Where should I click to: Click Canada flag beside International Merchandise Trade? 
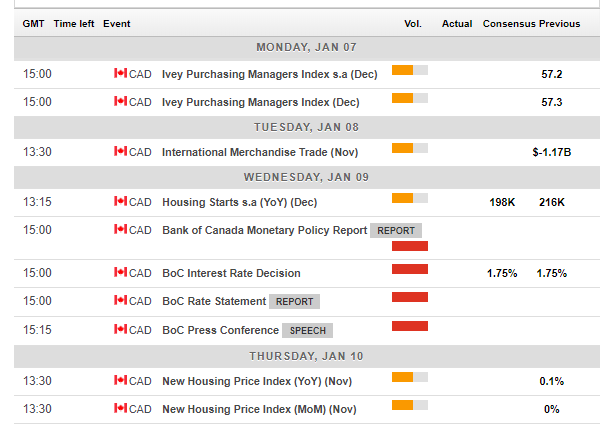[x=121, y=152]
